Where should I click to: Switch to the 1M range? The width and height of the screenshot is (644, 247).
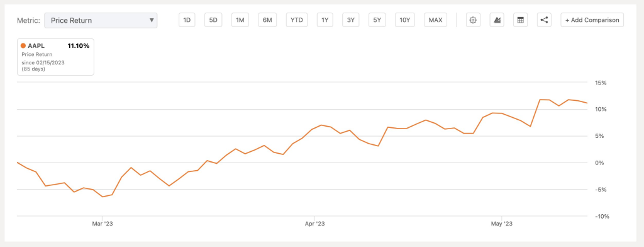pos(240,20)
